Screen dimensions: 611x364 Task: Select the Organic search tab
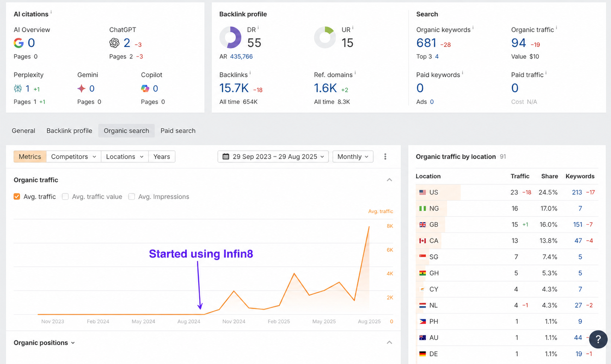(x=126, y=130)
